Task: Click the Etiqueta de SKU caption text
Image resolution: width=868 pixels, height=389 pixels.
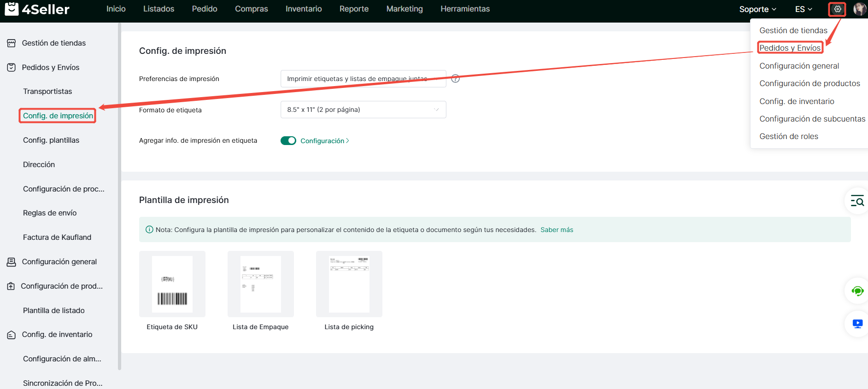Action: coord(172,327)
